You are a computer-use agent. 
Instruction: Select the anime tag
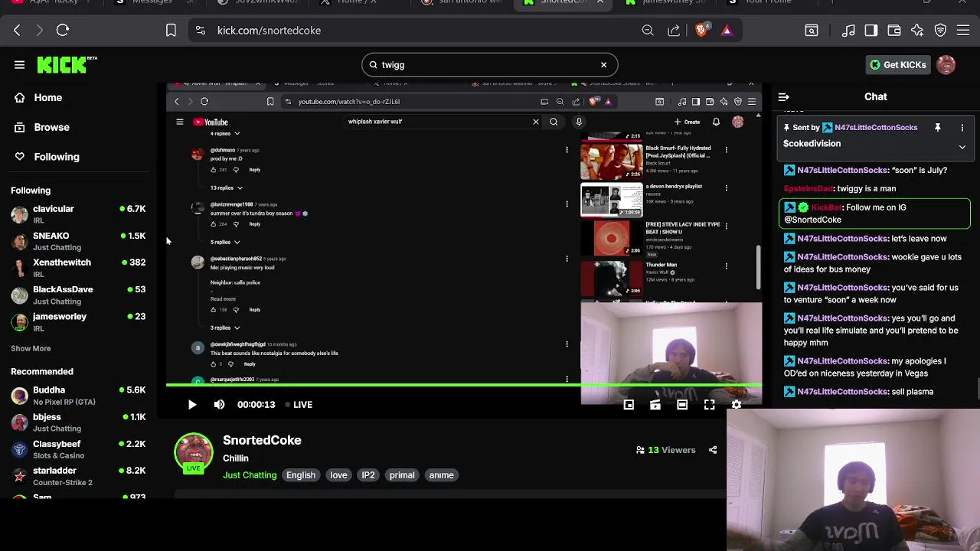point(441,475)
